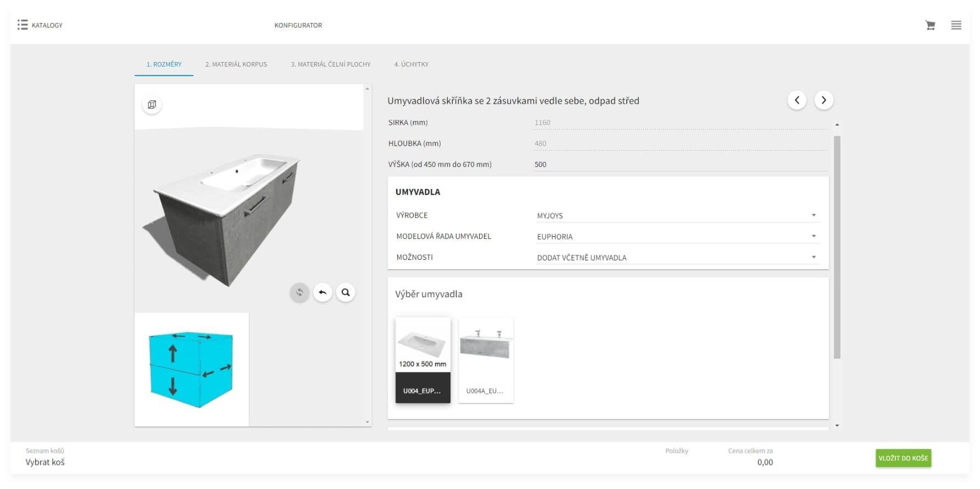Click the 3D view mode icon
Screen dimensions: 980x489
tap(152, 104)
